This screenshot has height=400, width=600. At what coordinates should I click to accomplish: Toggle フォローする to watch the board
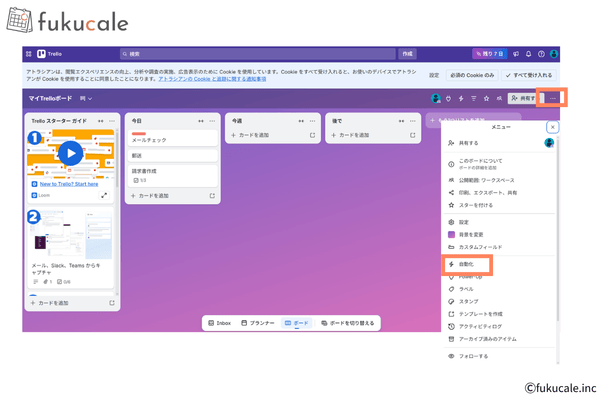click(473, 357)
